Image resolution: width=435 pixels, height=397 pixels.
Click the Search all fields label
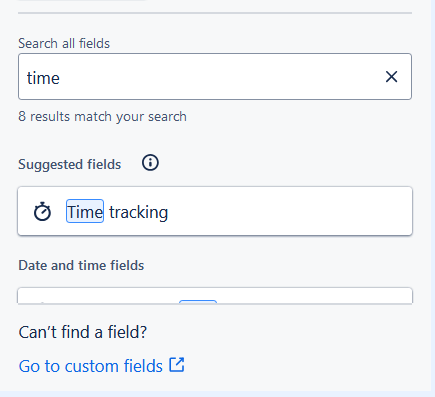point(64,43)
